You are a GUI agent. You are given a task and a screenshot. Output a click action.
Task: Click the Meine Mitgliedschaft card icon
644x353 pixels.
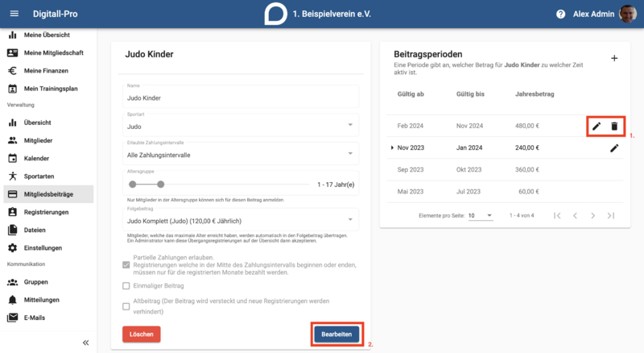point(13,52)
